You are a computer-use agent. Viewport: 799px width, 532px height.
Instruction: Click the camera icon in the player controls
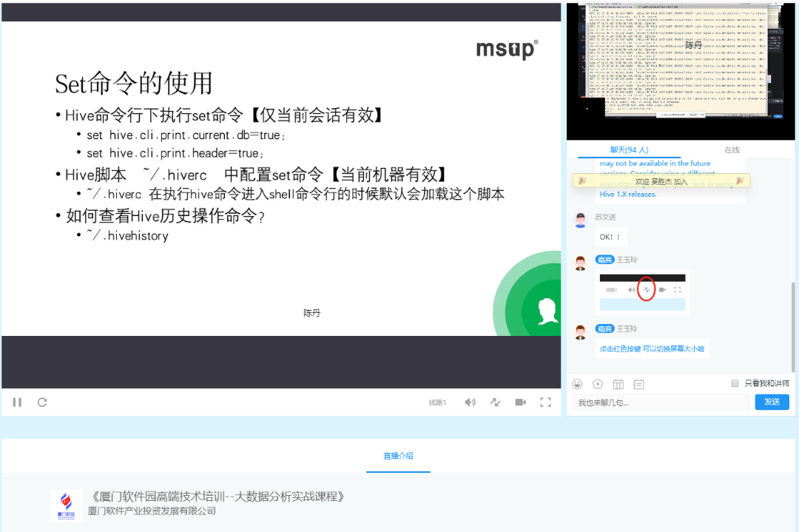(520, 402)
